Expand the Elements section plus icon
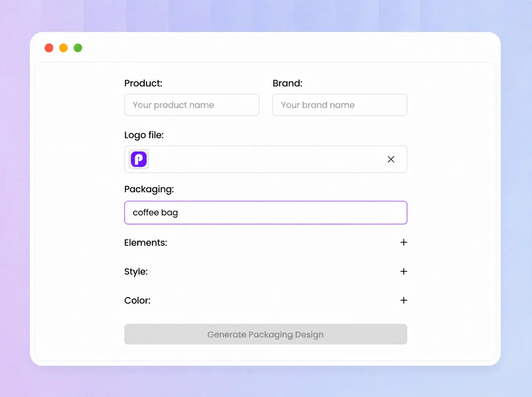This screenshot has width=532, height=397. click(404, 242)
